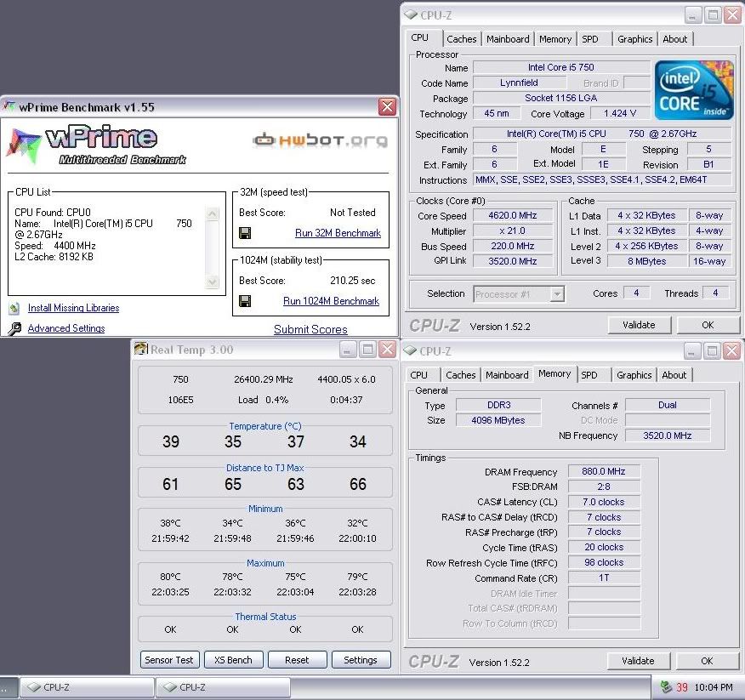Screen dimensions: 745x700
Task: Minimize the Real Temp window
Action: coord(347,350)
